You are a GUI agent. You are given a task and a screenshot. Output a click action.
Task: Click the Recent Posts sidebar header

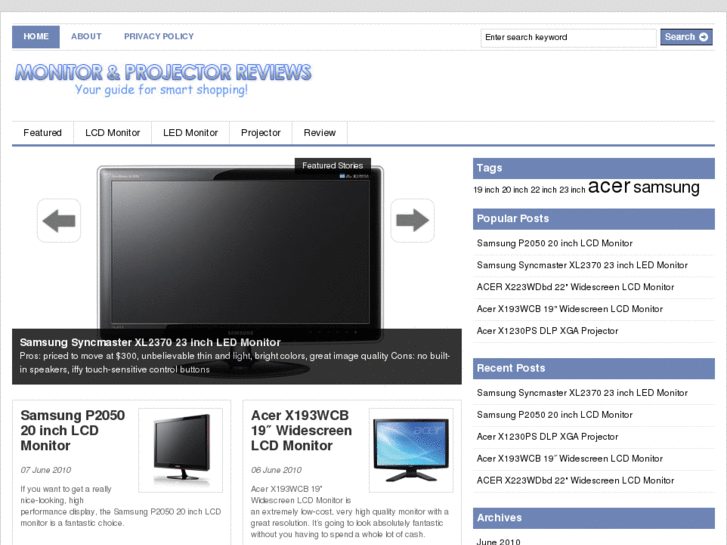tap(593, 368)
